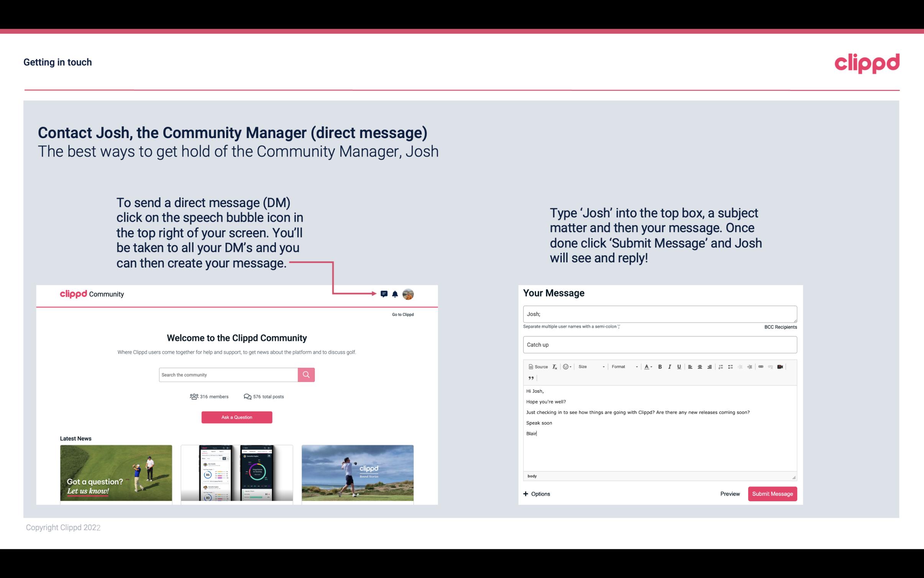This screenshot has width=924, height=578.
Task: Click the bold formatting B icon
Action: 660,367
